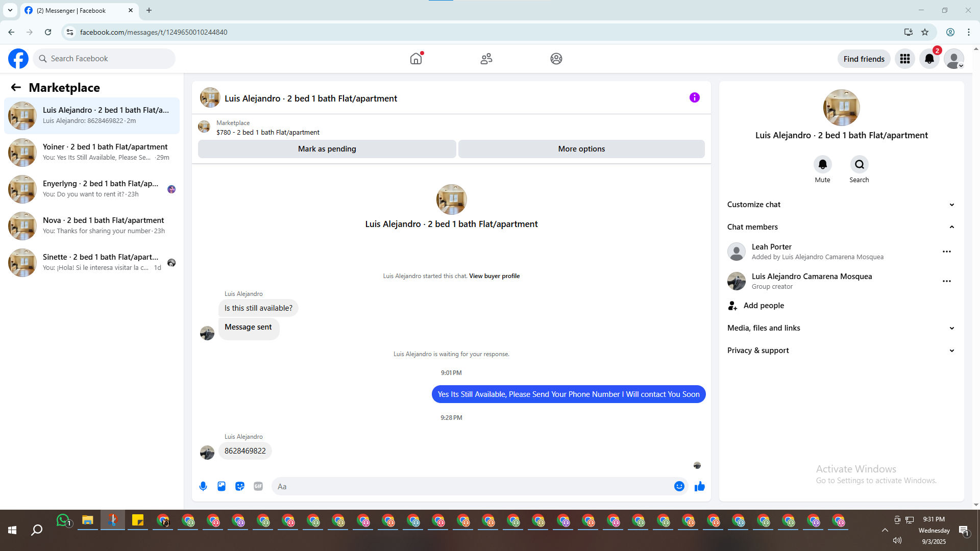
Task: Open Sticky Notes from the taskbar
Action: 138,520
